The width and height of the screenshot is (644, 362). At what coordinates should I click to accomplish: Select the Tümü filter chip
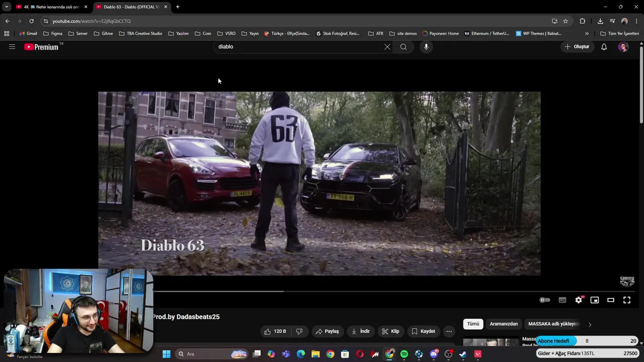point(473,324)
